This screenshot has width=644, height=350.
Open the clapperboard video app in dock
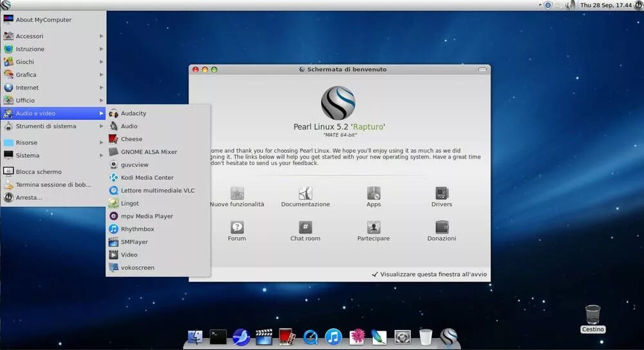[x=263, y=337]
